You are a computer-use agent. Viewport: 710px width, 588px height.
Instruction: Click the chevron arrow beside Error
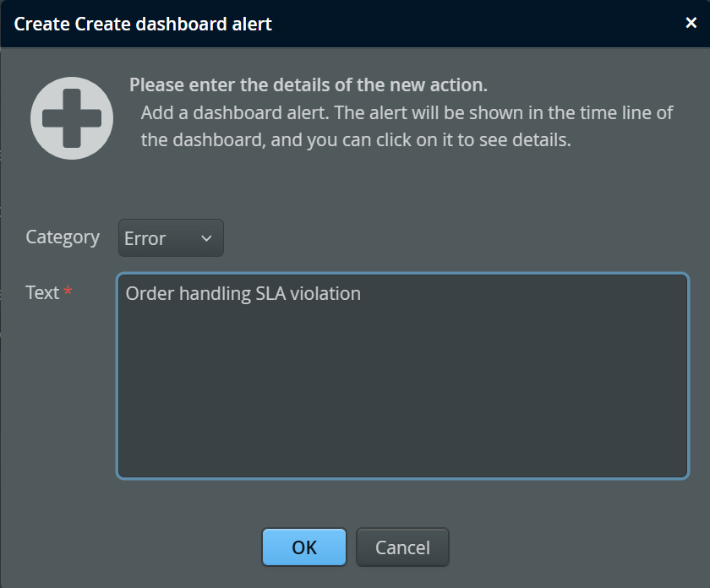coord(206,238)
